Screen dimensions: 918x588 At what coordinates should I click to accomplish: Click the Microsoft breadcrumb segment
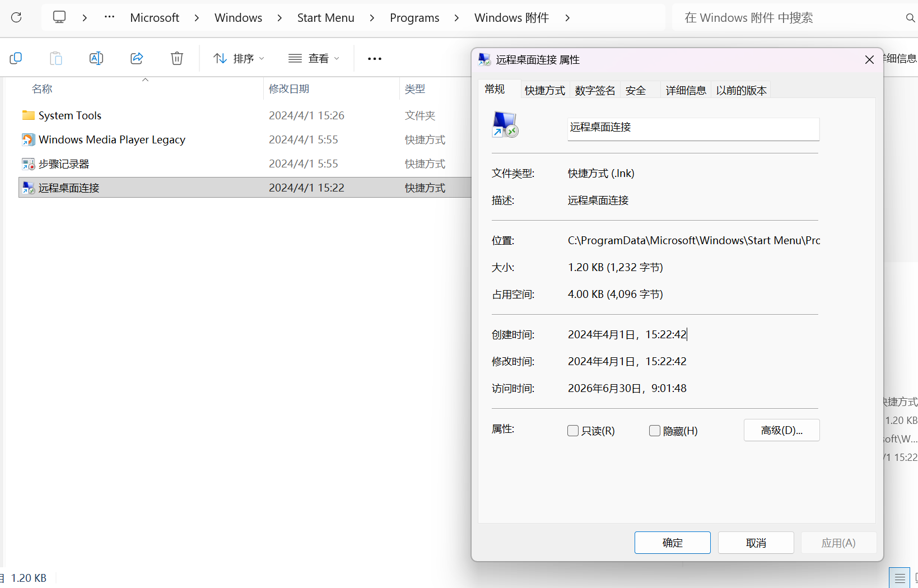(x=155, y=18)
